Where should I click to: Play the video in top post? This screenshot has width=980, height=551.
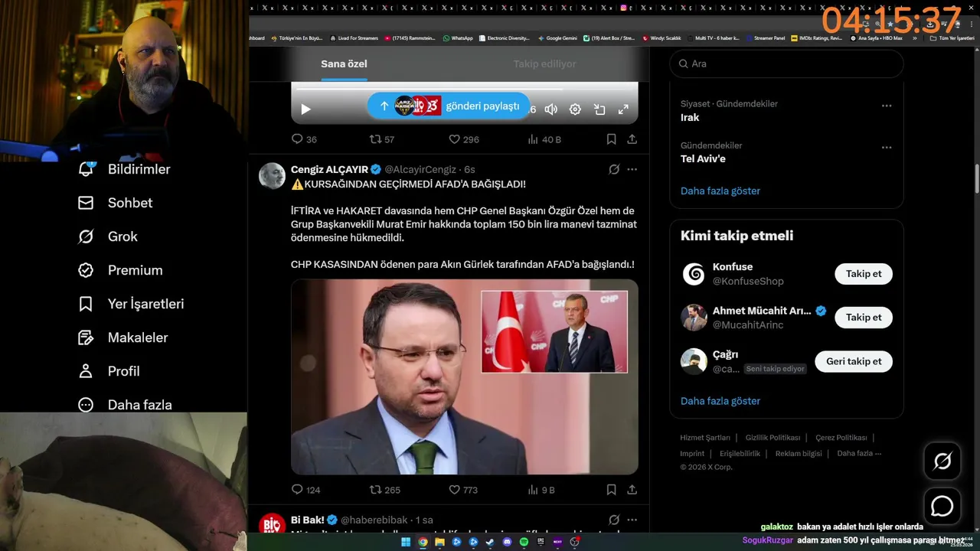tap(305, 109)
